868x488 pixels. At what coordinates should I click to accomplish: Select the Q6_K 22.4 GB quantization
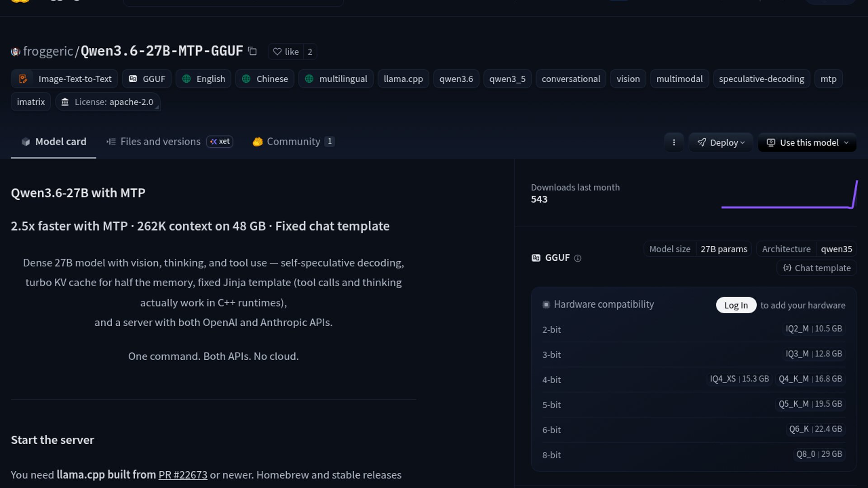pyautogui.click(x=816, y=429)
